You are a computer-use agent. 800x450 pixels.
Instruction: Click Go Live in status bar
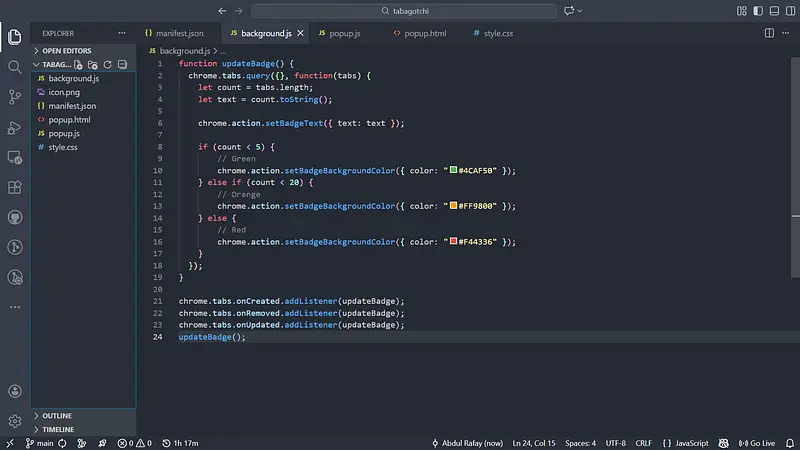(757, 442)
